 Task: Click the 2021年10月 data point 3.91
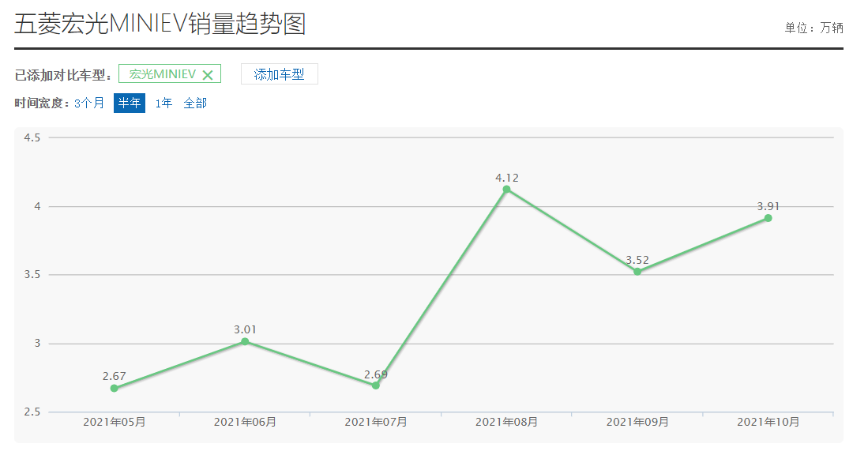[x=768, y=218]
